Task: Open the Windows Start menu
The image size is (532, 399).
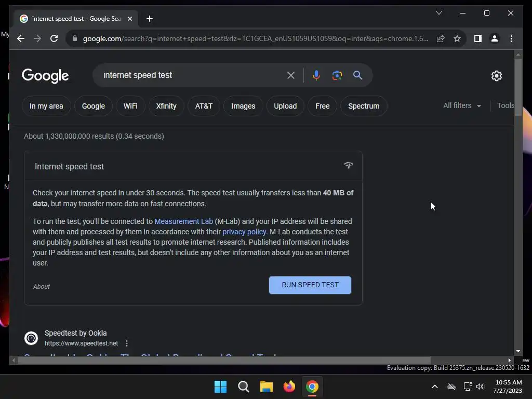Action: (220, 387)
